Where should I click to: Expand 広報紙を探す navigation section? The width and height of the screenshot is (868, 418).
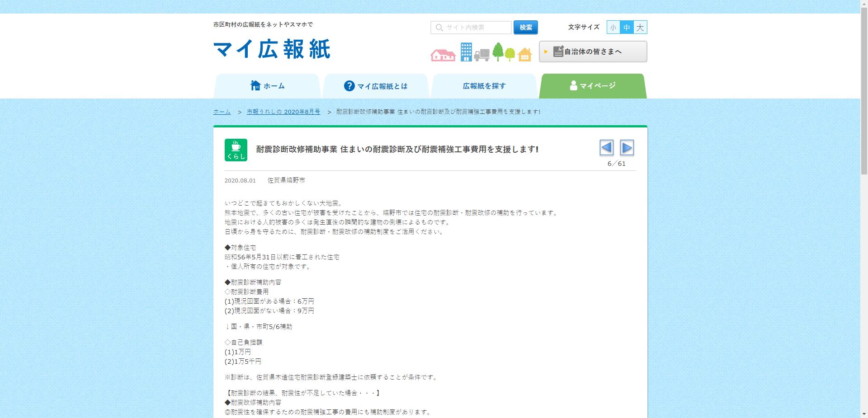(483, 85)
